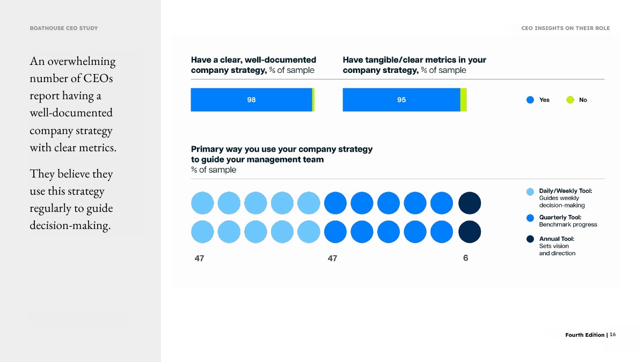The width and height of the screenshot is (644, 362).
Task: Click the blue bar showing 95
Action: (x=401, y=100)
